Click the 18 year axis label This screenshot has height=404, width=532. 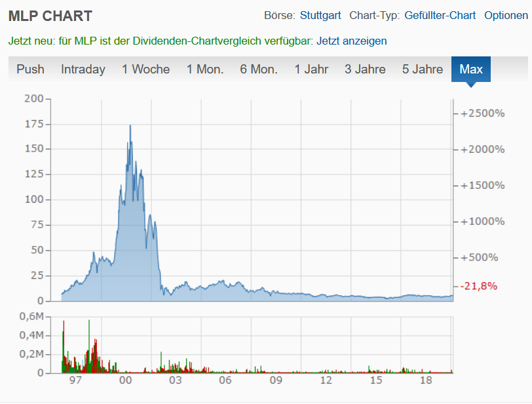click(426, 380)
